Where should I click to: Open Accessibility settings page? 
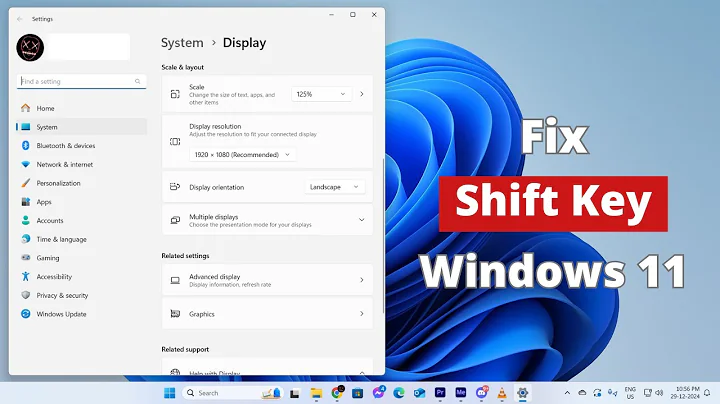pyautogui.click(x=81, y=277)
